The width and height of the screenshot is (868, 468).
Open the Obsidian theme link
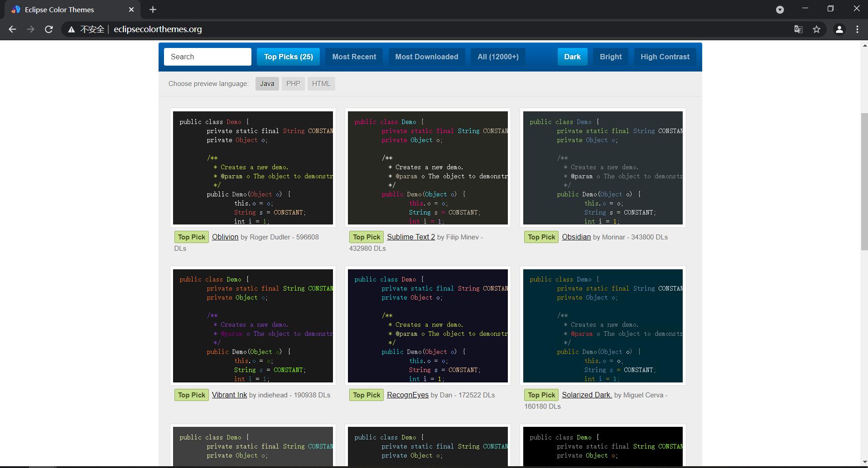(576, 237)
